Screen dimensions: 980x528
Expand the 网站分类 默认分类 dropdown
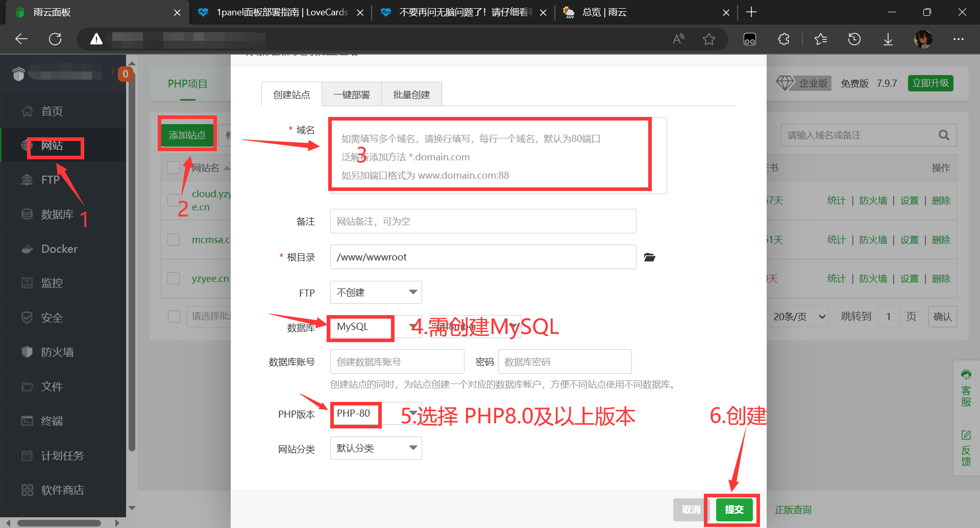click(376, 448)
